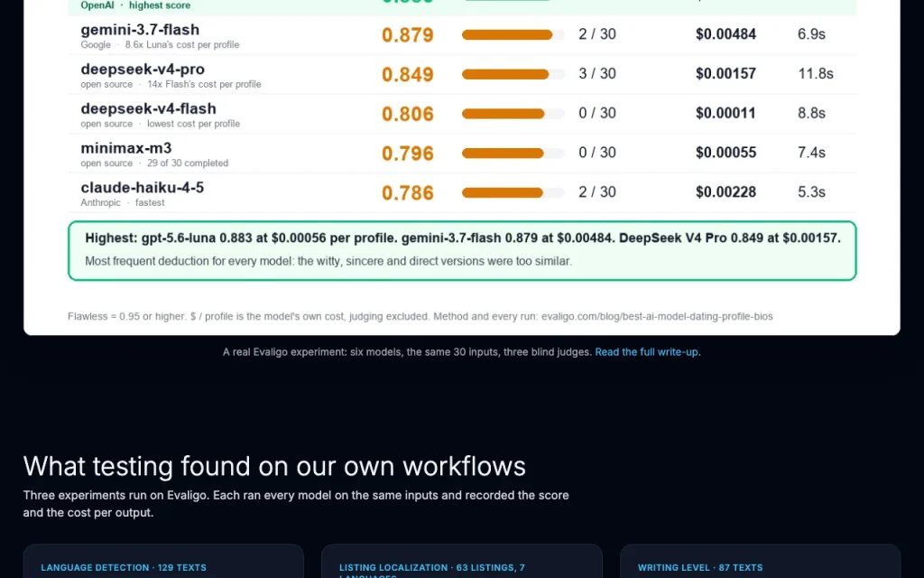Click the deepseek-v4-flash model name
The image size is (924, 578).
point(149,108)
